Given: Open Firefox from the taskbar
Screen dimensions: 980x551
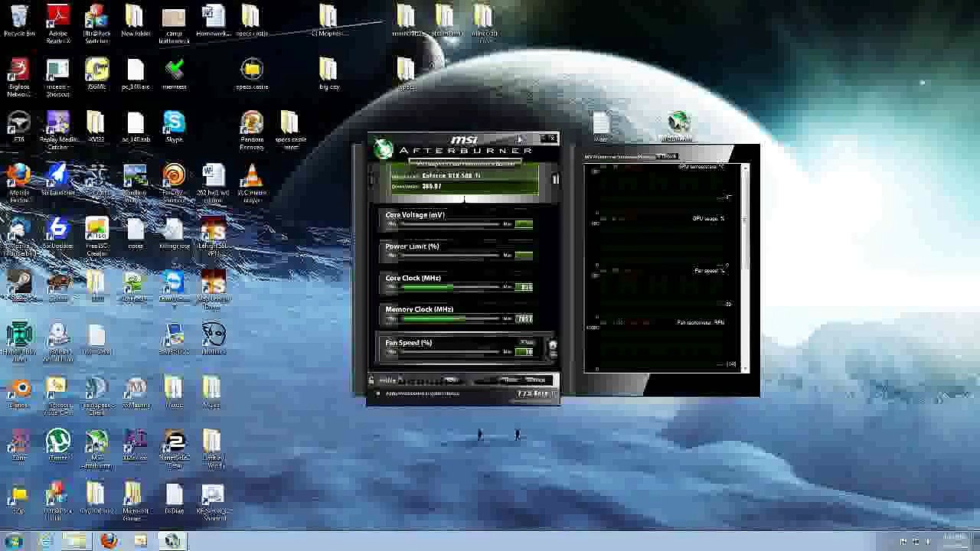Looking at the screenshot, I should coord(109,541).
